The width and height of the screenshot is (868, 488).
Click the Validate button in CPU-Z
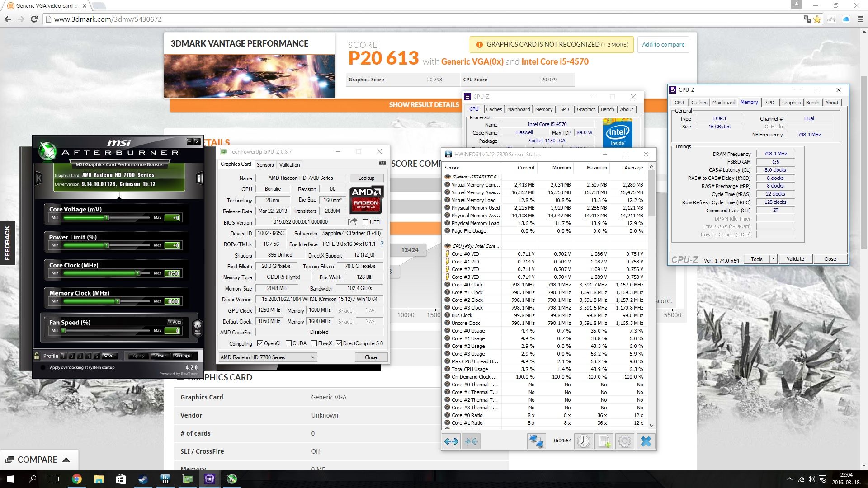795,259
